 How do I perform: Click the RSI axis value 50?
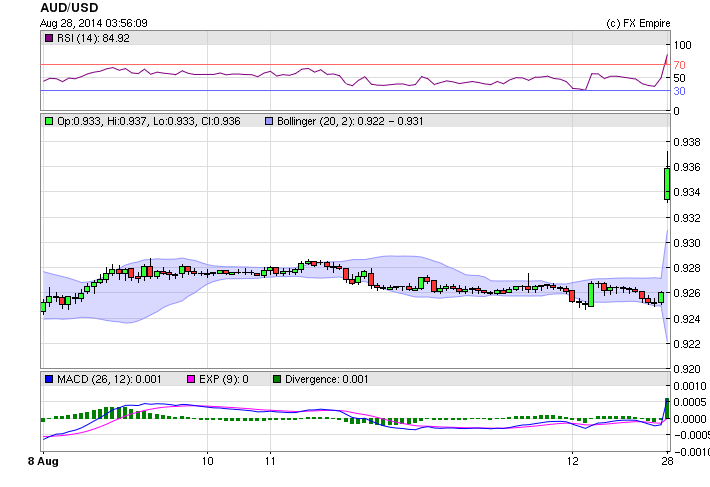click(x=679, y=78)
